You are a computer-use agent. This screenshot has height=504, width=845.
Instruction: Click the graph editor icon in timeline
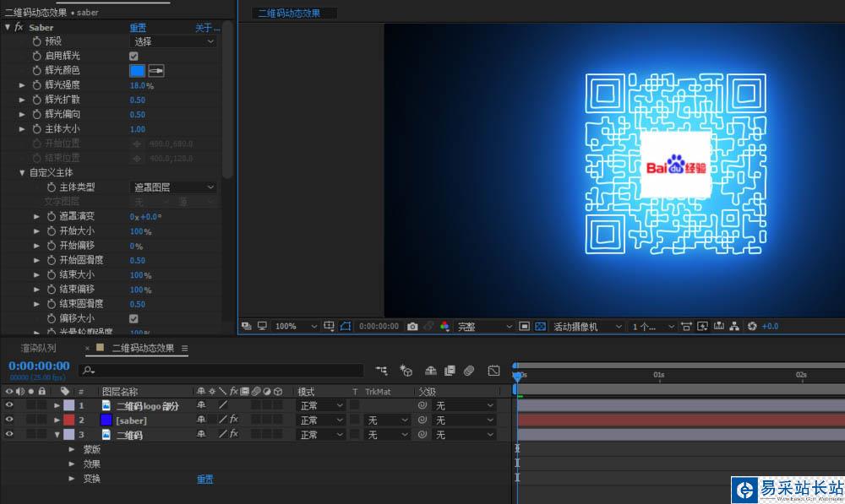point(494,371)
